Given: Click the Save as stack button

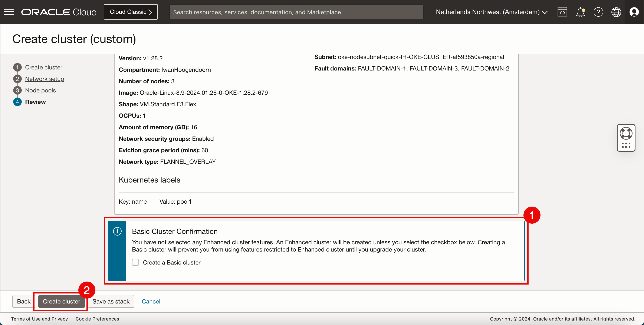Looking at the screenshot, I should point(111,301).
